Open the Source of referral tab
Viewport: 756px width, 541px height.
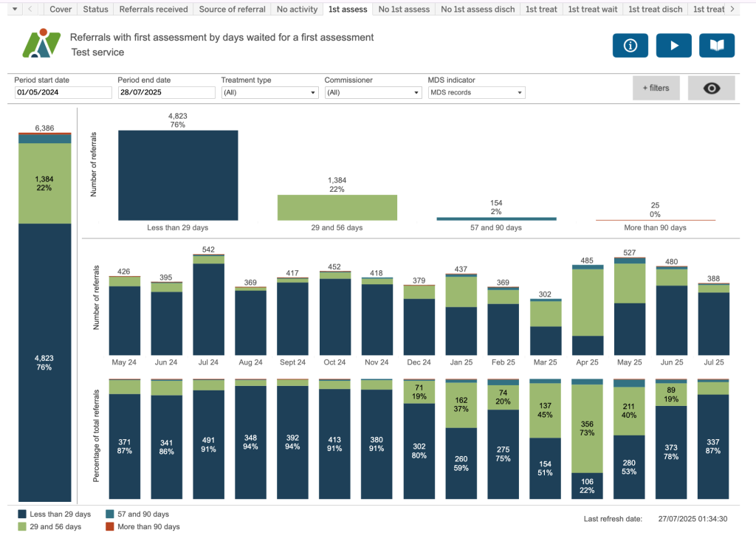coord(233,10)
